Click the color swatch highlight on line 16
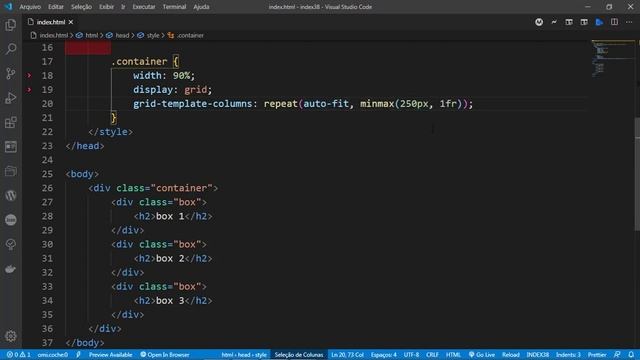This screenshot has height=360, width=640. point(88,48)
